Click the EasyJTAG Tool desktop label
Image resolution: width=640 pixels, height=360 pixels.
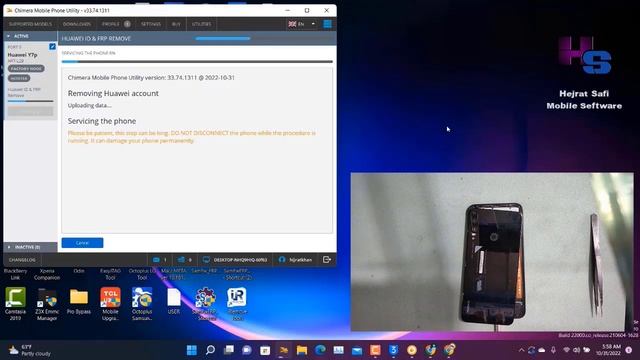(110, 274)
